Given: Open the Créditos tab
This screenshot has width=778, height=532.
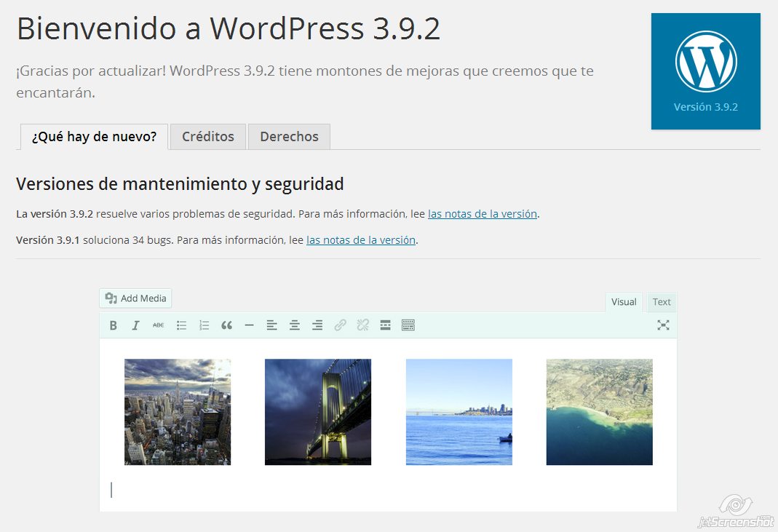Looking at the screenshot, I should 208,137.
